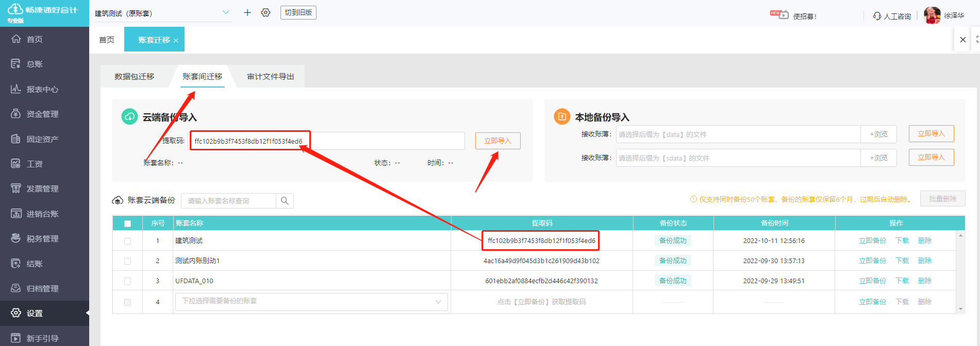Switch to the 审计文件导出 tab
980x346 pixels.
pyautogui.click(x=270, y=76)
